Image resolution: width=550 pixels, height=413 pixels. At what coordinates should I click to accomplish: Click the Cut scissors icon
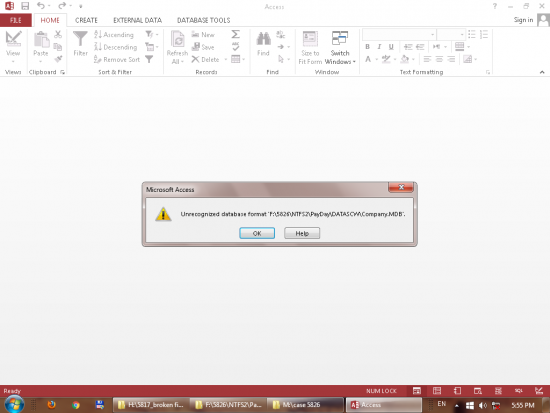[58, 34]
